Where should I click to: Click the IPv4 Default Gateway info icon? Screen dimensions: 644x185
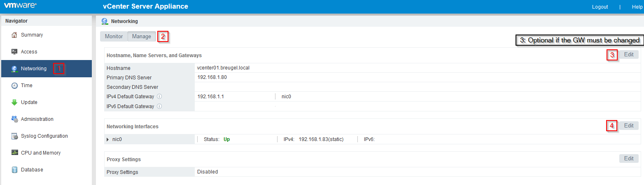[x=159, y=97]
